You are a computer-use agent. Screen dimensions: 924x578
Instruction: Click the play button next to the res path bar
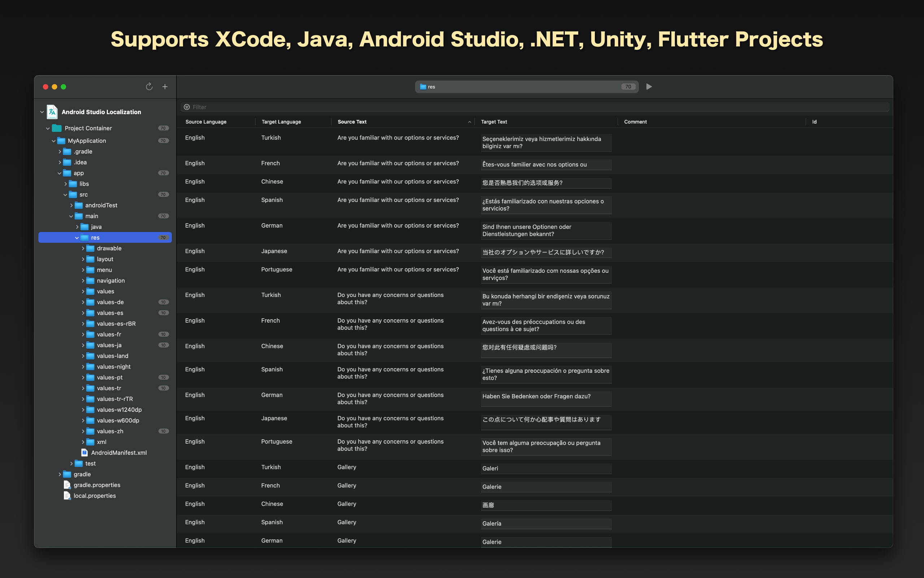coord(649,87)
